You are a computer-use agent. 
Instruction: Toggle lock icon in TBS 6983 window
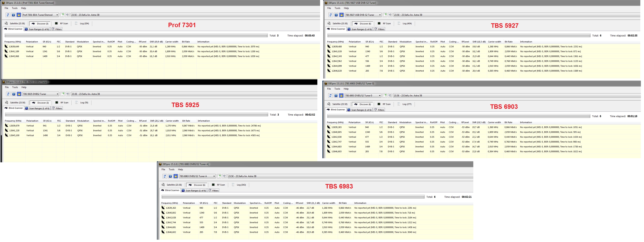point(176,176)
